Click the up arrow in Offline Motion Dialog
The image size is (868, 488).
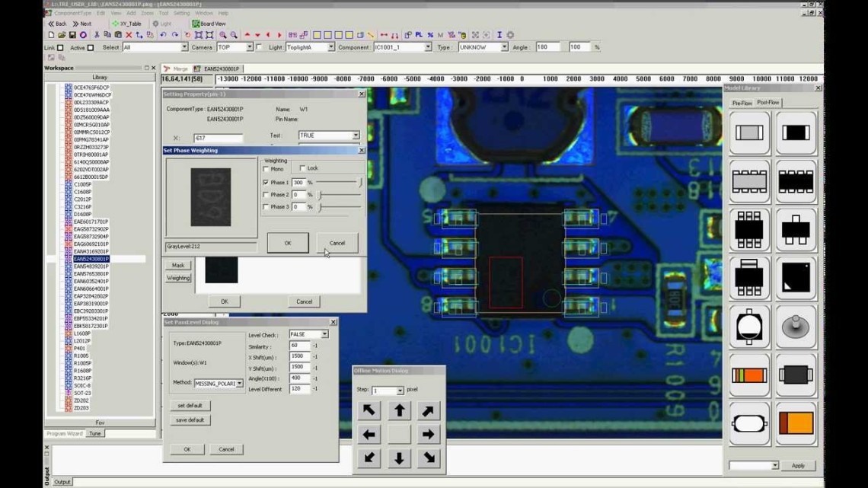coord(398,410)
